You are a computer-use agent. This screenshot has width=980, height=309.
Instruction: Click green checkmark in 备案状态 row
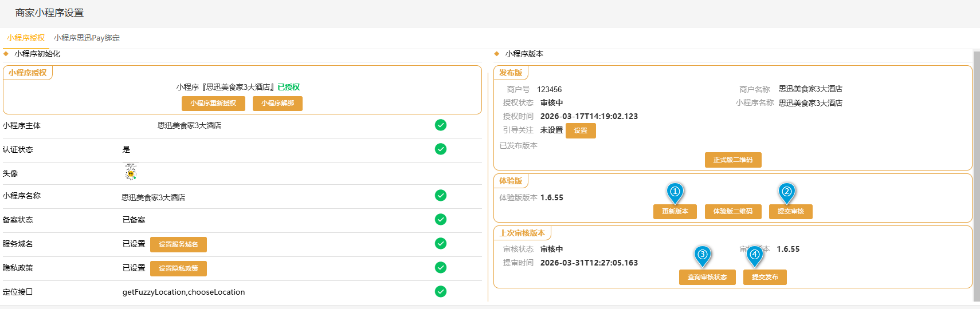coord(440,219)
